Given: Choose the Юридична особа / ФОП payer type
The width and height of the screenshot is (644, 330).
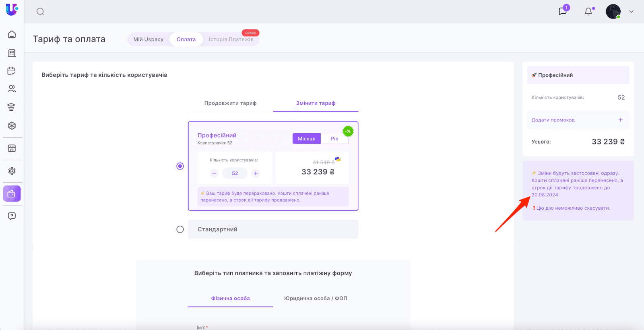Looking at the screenshot, I should point(316,299).
